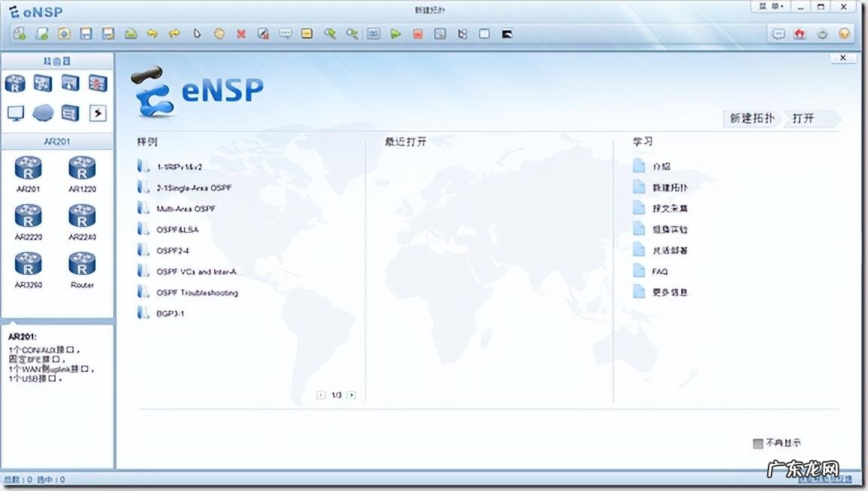Select the Router device category icon
The height and width of the screenshot is (491, 868).
(15, 83)
